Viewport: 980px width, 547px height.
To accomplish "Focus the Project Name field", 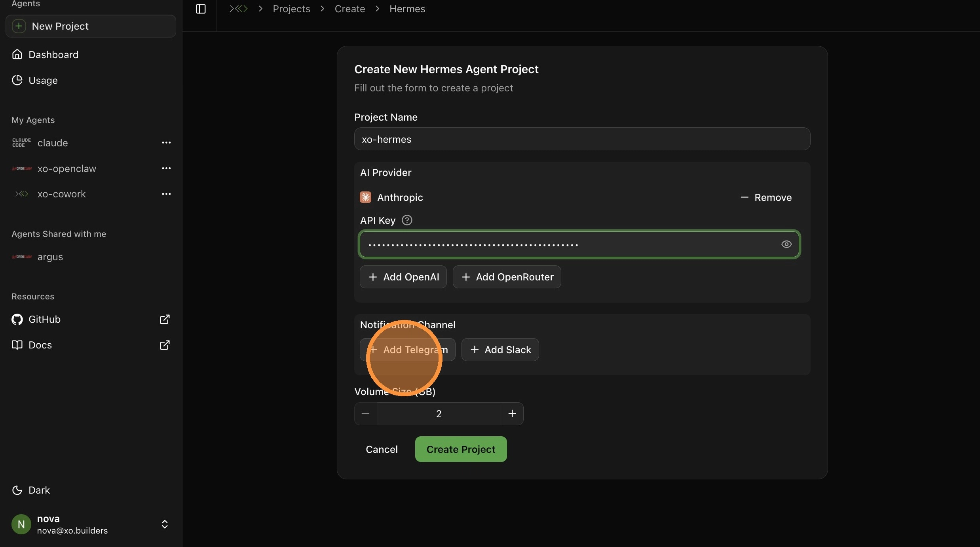I will [x=582, y=139].
